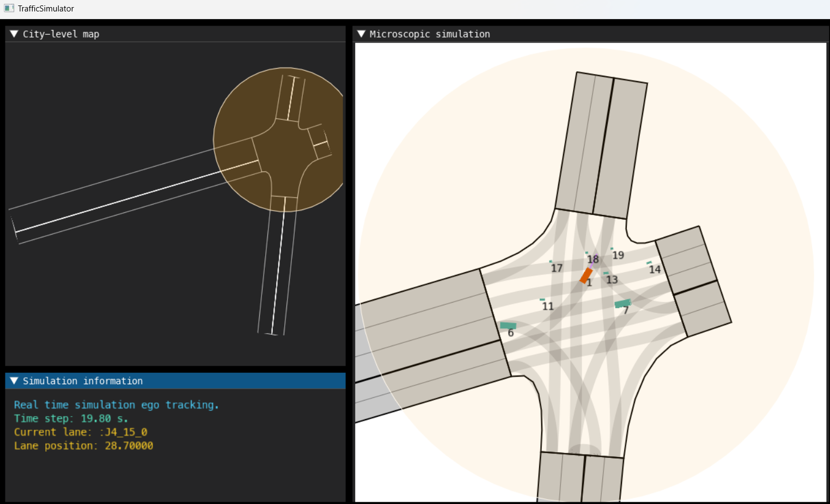Collapse the Microscopic simulation panel

361,34
